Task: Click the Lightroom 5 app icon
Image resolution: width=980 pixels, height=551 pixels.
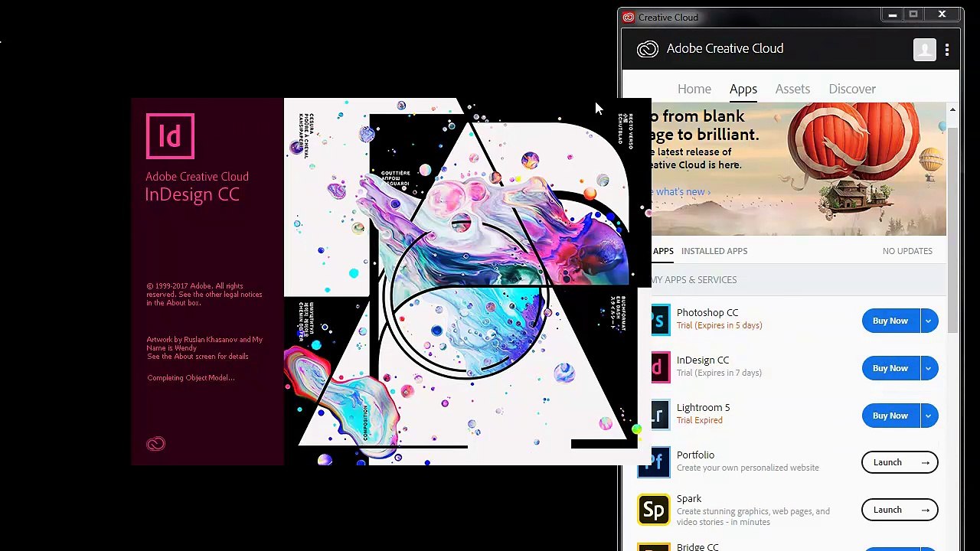Action: [x=660, y=415]
